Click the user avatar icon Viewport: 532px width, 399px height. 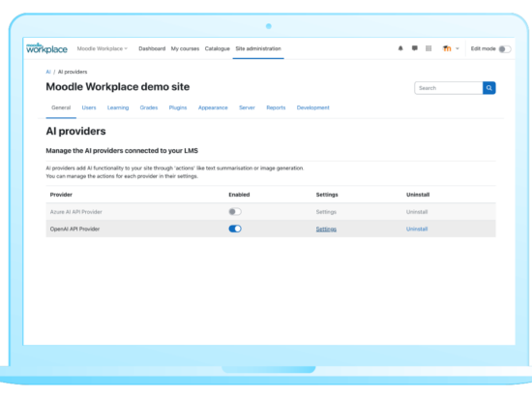click(x=447, y=48)
